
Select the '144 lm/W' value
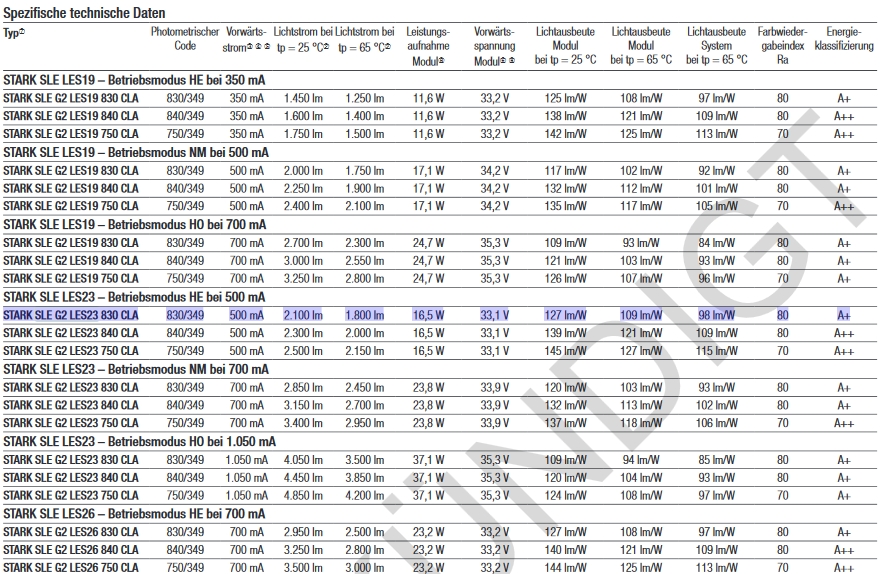[566, 567]
